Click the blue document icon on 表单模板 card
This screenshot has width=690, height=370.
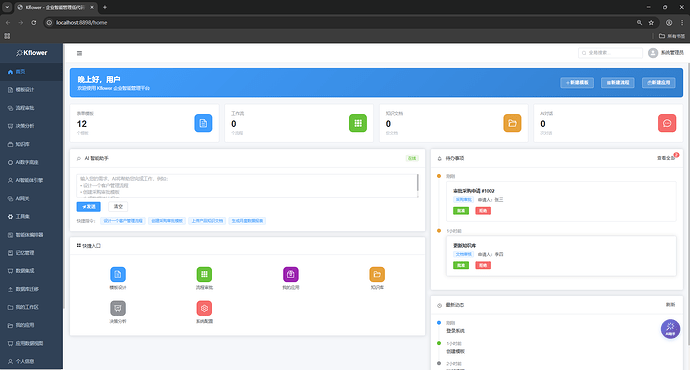point(203,123)
